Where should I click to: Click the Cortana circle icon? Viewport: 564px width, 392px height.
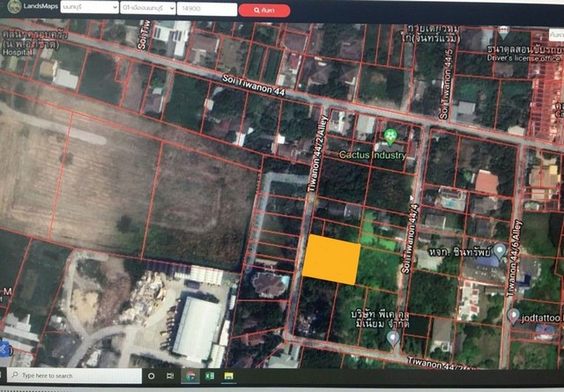149,375
